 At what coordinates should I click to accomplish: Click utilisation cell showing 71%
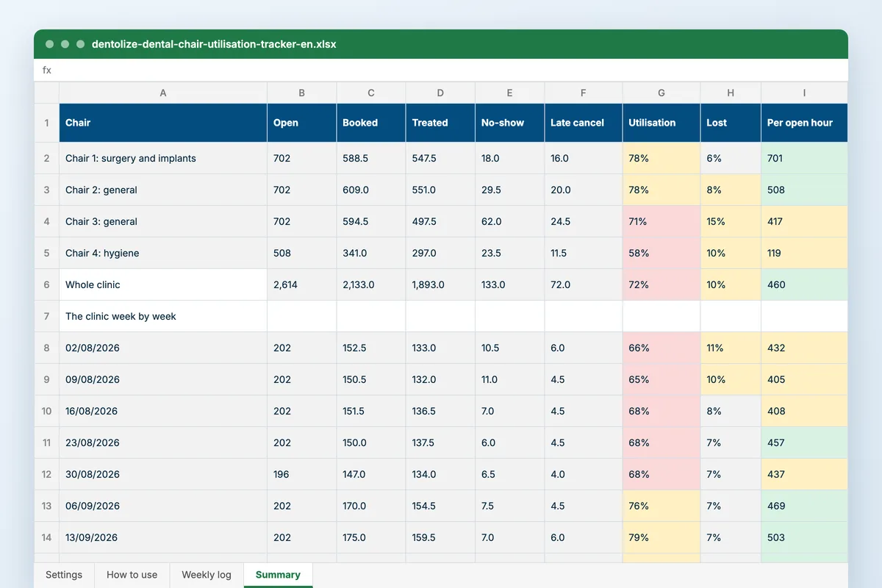[x=661, y=221]
